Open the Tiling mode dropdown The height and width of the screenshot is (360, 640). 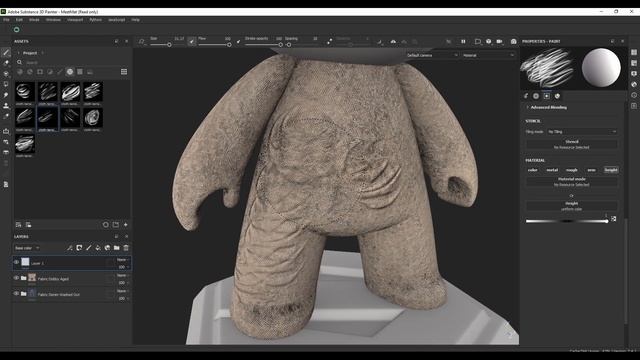582,132
